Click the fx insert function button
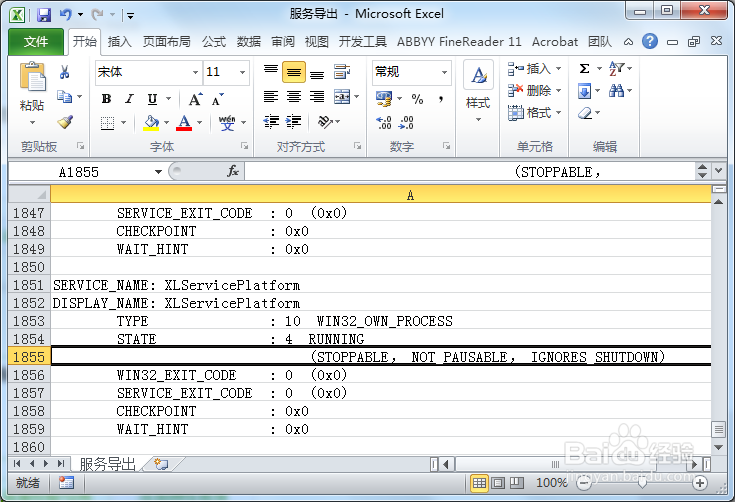This screenshot has width=735, height=502. 233,172
